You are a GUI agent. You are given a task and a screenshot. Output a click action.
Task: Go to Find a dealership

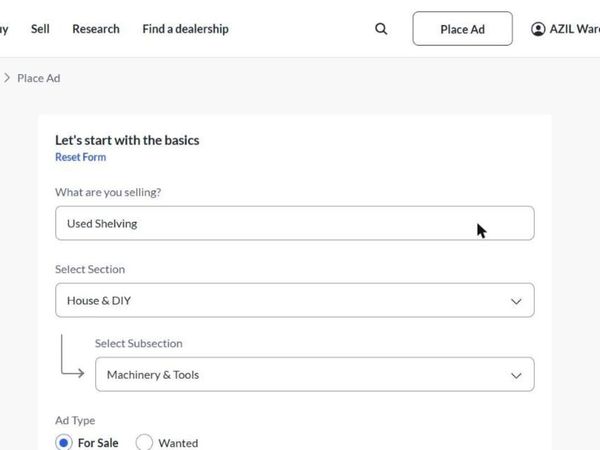(186, 29)
